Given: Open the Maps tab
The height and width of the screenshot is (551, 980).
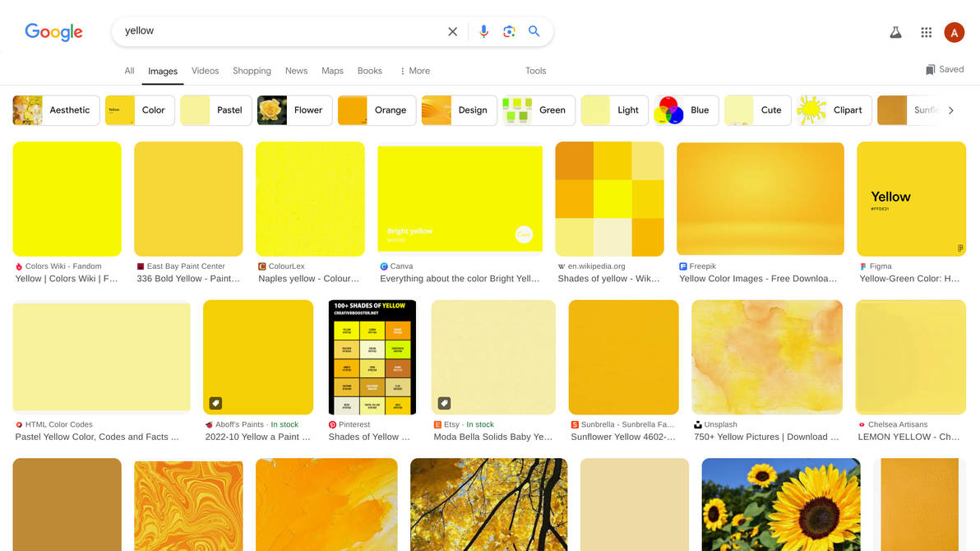Looking at the screenshot, I should pos(332,71).
